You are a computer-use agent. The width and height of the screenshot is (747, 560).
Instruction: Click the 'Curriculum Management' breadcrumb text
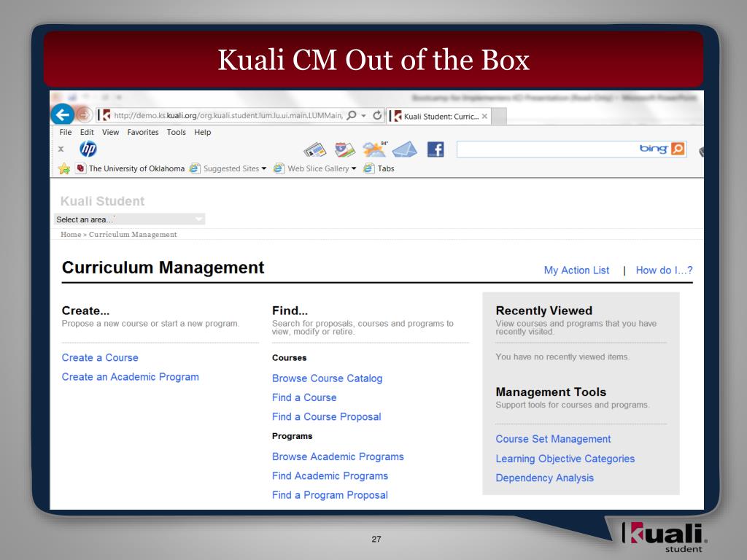(x=133, y=234)
